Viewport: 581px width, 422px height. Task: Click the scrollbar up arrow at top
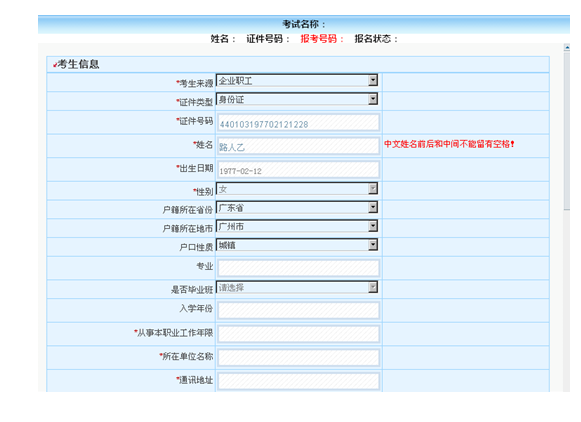pos(567,47)
